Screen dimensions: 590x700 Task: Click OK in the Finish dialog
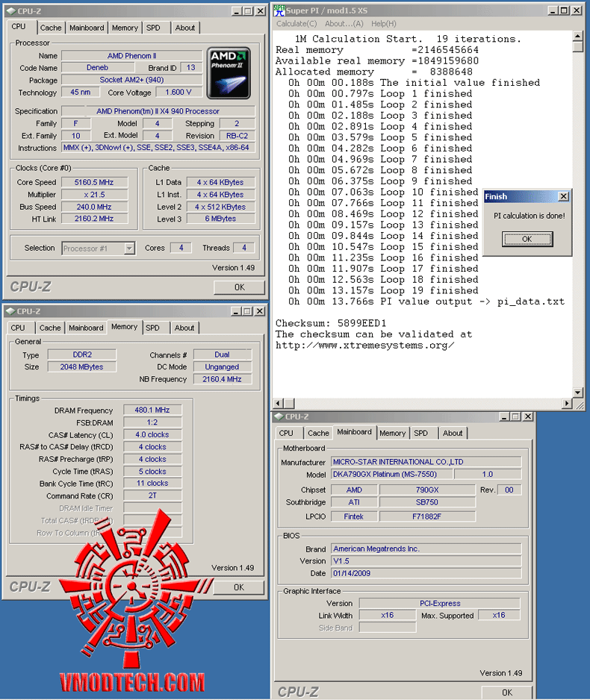(x=527, y=240)
